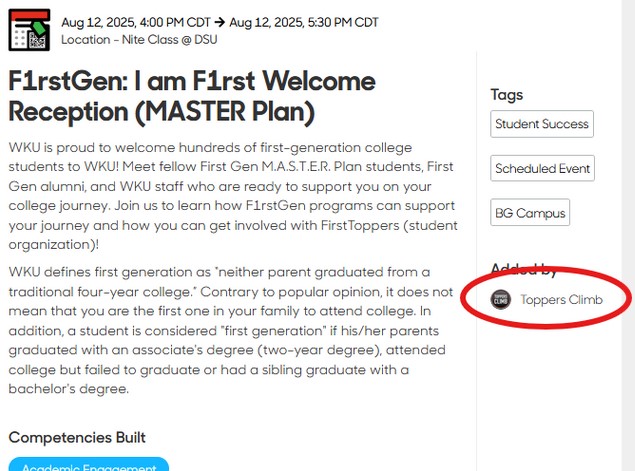Screen dimensions: 635x471
Task: Click the calendar event icon
Action: coord(29,28)
